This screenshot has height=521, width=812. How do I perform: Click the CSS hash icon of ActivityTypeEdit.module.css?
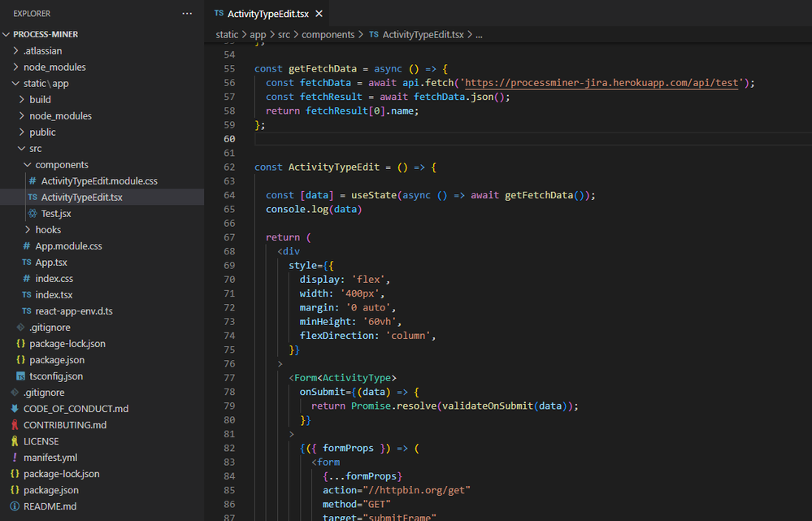coord(33,181)
